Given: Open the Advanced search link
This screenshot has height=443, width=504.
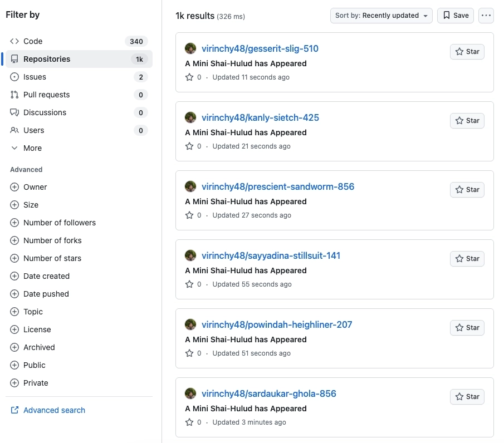Looking at the screenshot, I should (x=55, y=410).
